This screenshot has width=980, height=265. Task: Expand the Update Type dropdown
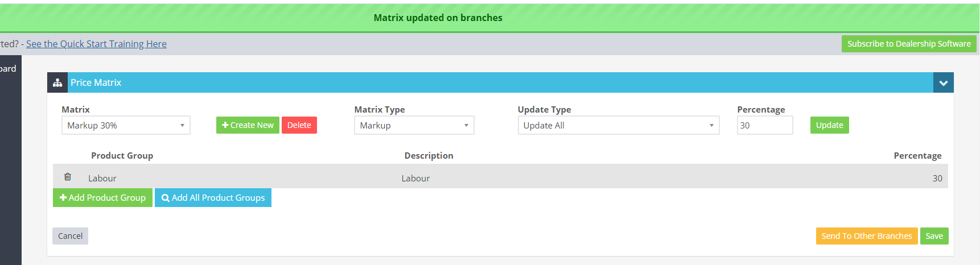(618, 125)
